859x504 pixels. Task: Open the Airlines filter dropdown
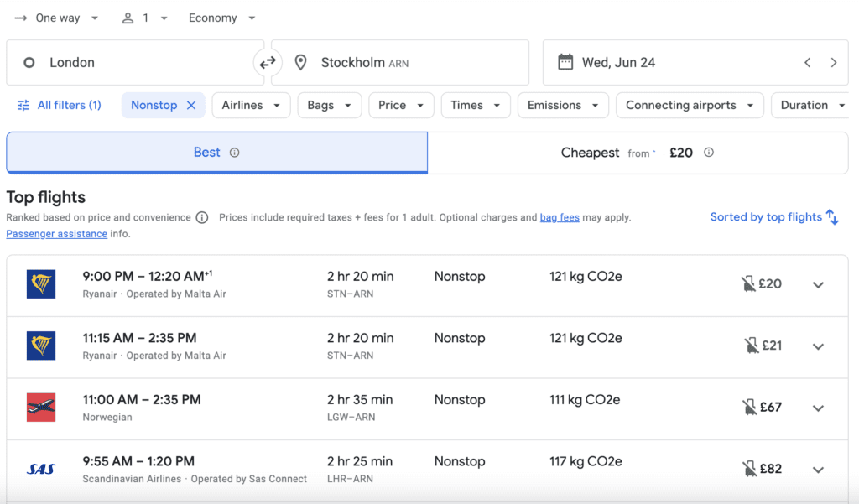tap(251, 105)
